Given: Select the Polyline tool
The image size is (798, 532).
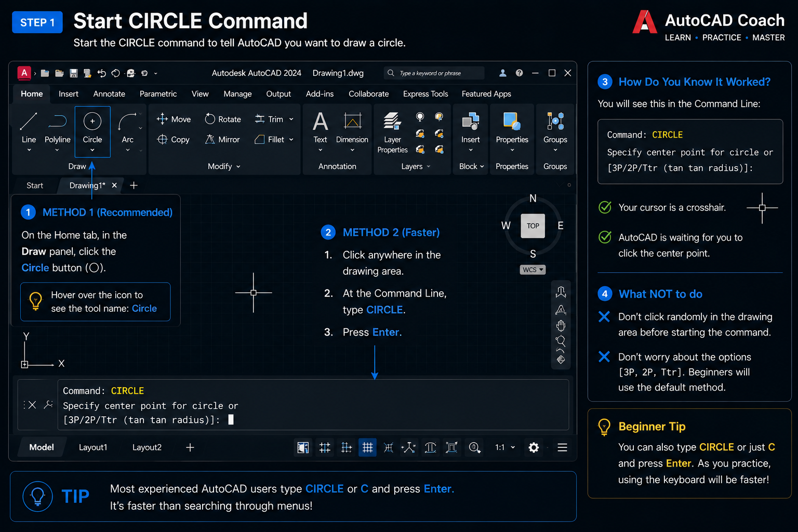Looking at the screenshot, I should point(57,128).
